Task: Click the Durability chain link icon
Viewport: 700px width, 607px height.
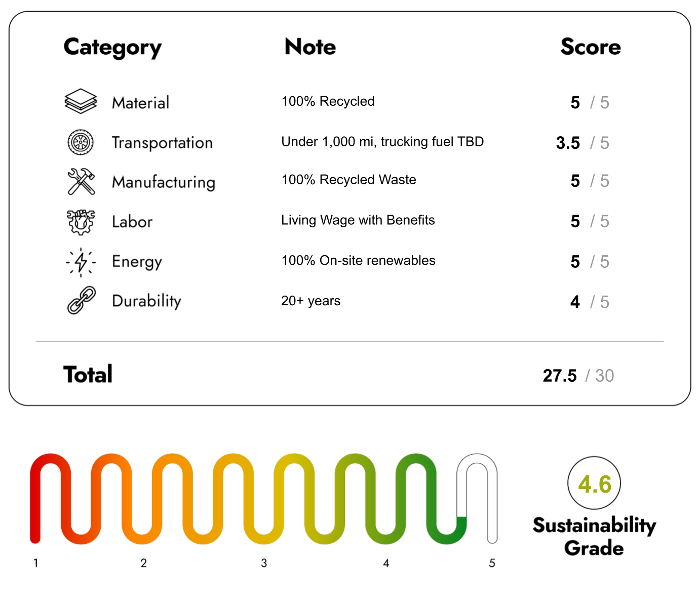Action: pyautogui.click(x=81, y=301)
